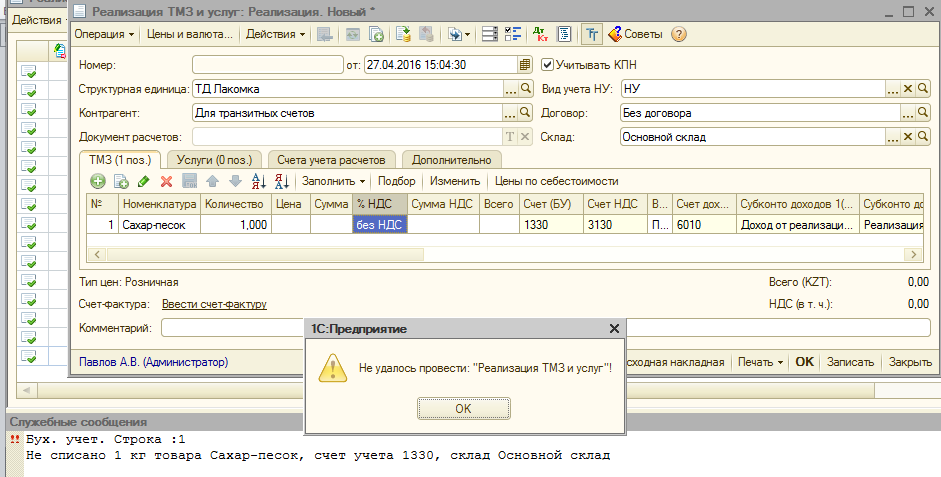Click the go-to-list icon in toolbar
941x477 pixels.
(x=325, y=34)
